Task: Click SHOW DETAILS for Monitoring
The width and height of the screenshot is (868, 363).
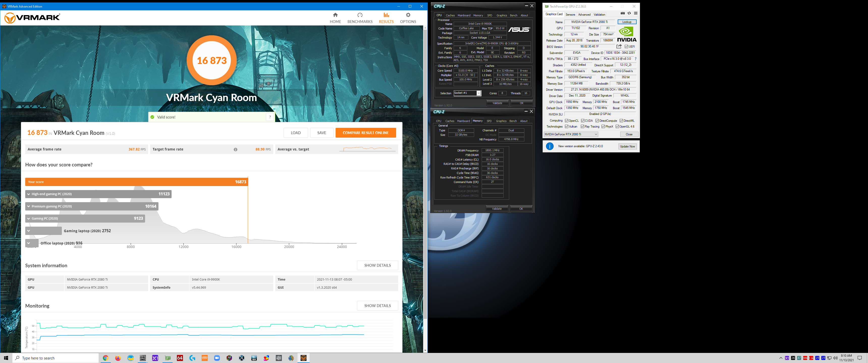Action: tap(377, 306)
